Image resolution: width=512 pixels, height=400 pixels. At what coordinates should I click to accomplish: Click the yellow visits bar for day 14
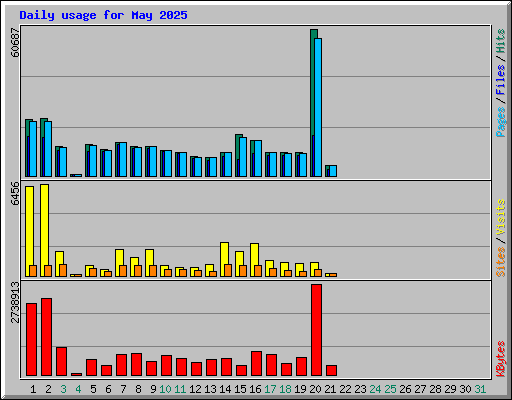coord(224,259)
